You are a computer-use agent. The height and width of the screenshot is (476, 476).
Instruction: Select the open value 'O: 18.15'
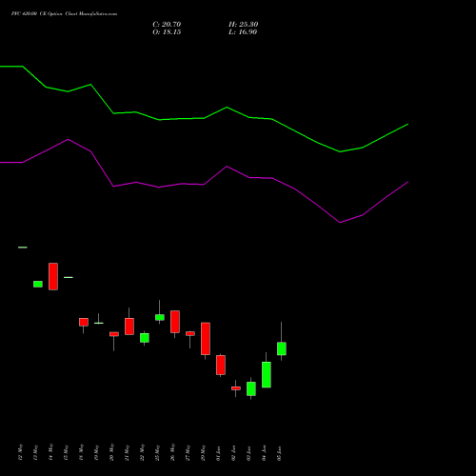pyautogui.click(x=167, y=32)
